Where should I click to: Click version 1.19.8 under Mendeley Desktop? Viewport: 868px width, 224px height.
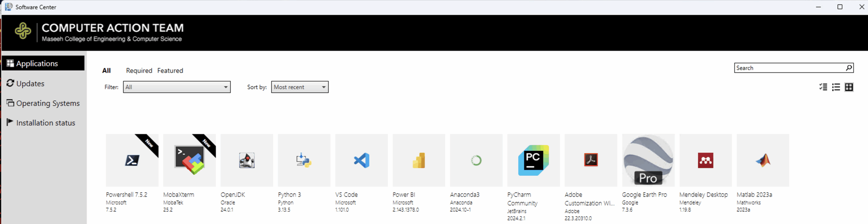tap(685, 210)
